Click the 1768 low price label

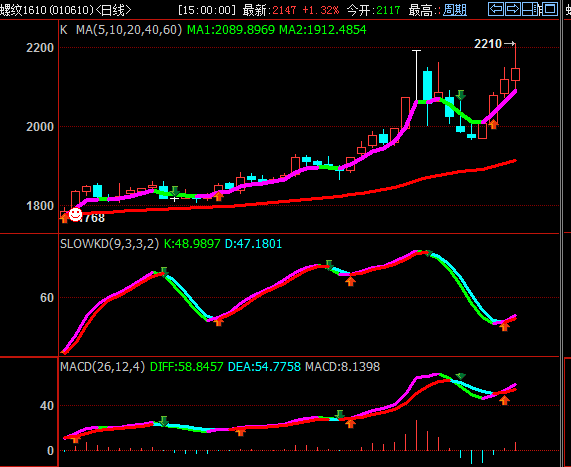pos(92,218)
